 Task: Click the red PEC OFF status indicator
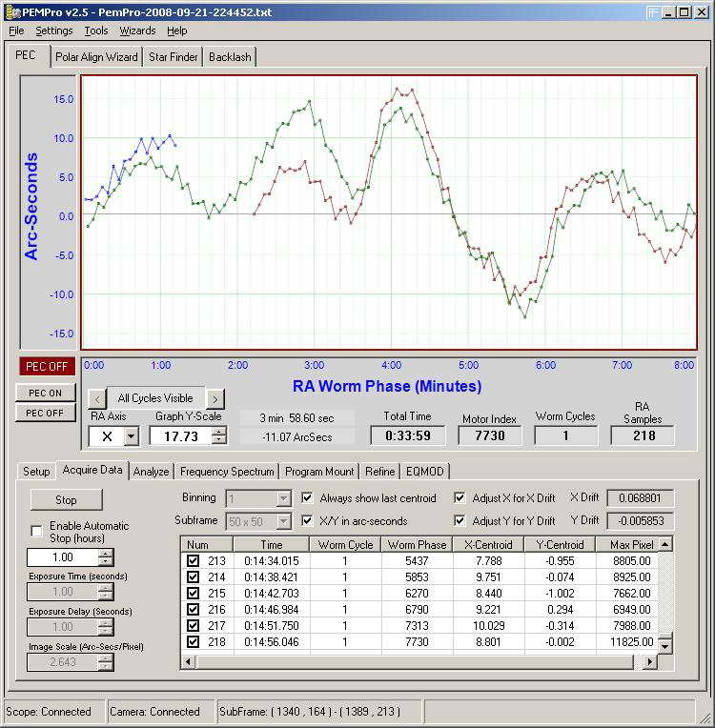(47, 366)
